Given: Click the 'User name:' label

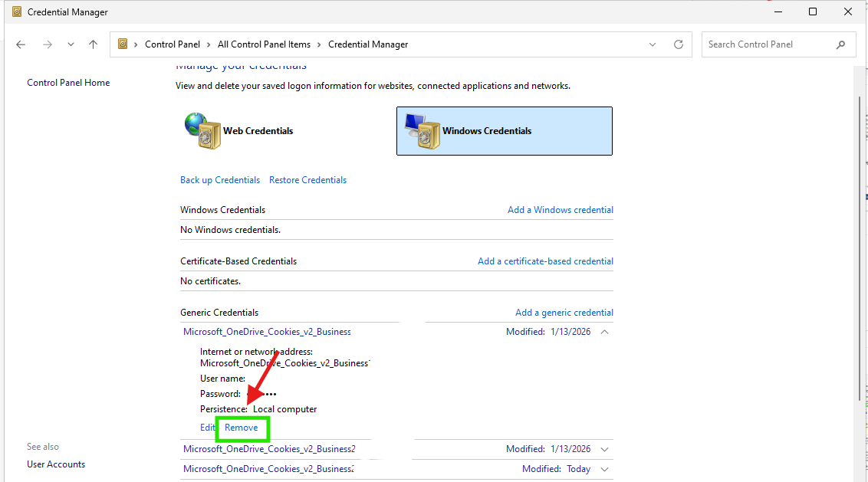Looking at the screenshot, I should pos(222,379).
